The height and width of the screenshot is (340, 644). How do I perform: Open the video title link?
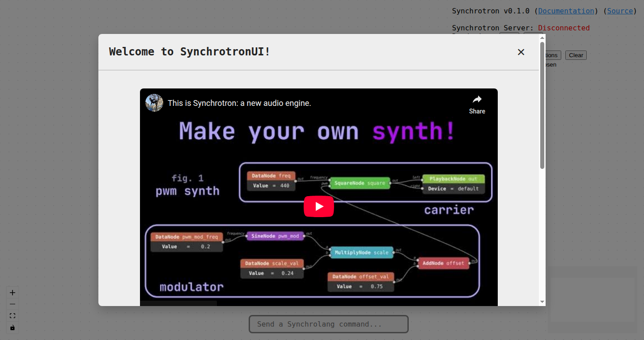click(x=239, y=103)
